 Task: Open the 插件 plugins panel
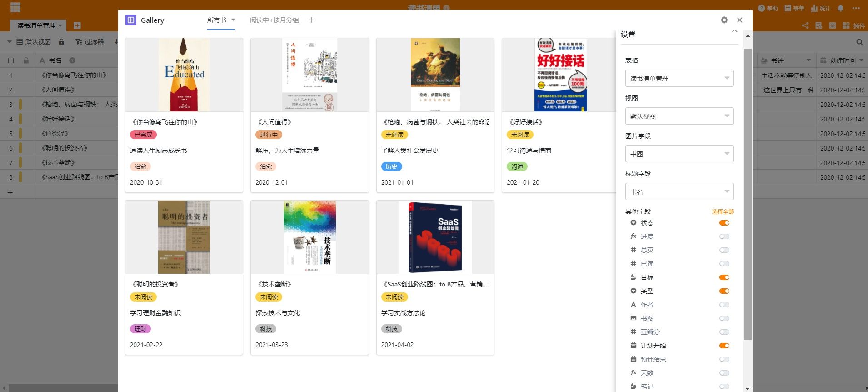pyautogui.click(x=854, y=25)
